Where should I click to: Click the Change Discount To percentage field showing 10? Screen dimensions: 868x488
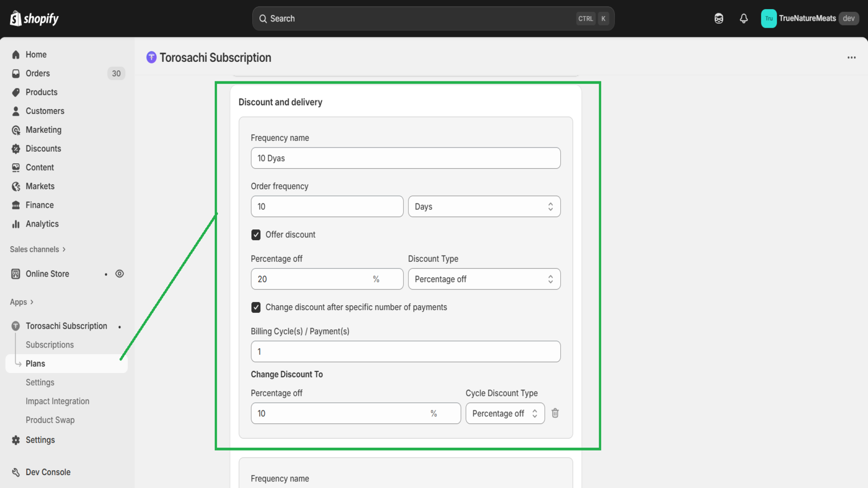(x=355, y=413)
